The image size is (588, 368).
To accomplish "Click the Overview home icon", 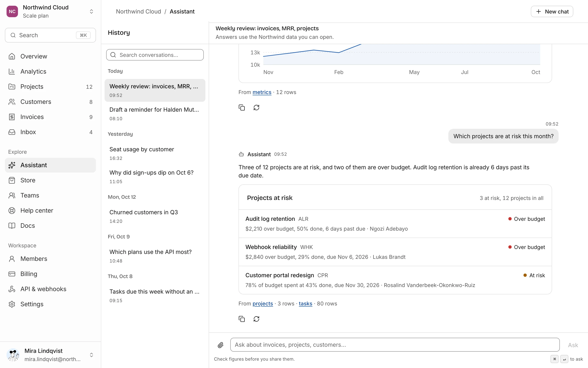I will pos(12,56).
